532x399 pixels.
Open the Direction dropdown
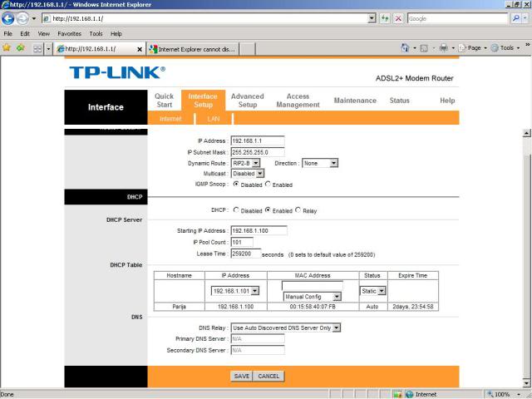click(x=319, y=163)
